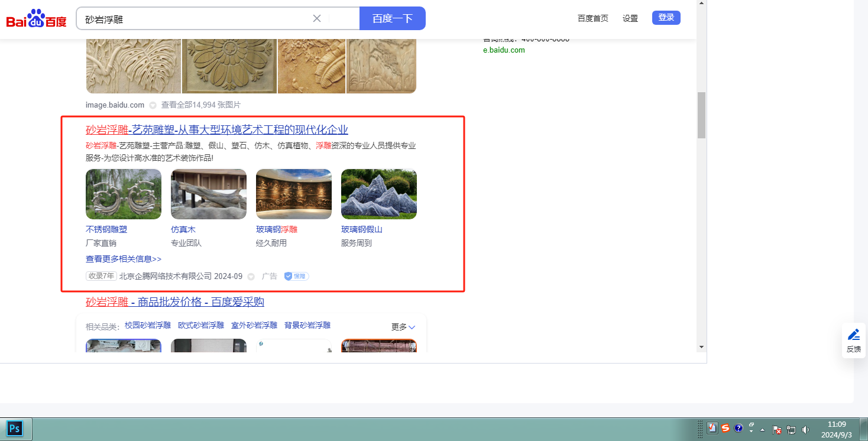Open the orange bird-and-leaf relief image
This screenshot has height=441, width=868.
click(x=312, y=66)
